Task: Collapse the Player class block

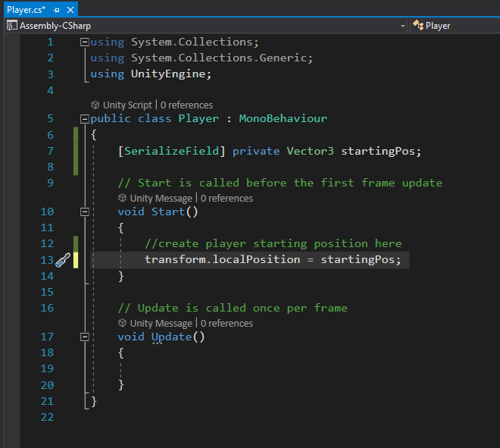Action: click(x=85, y=119)
